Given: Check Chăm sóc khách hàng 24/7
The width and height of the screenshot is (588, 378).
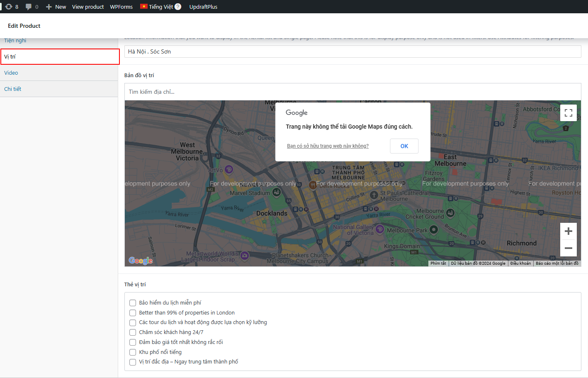Looking at the screenshot, I should tap(133, 332).
